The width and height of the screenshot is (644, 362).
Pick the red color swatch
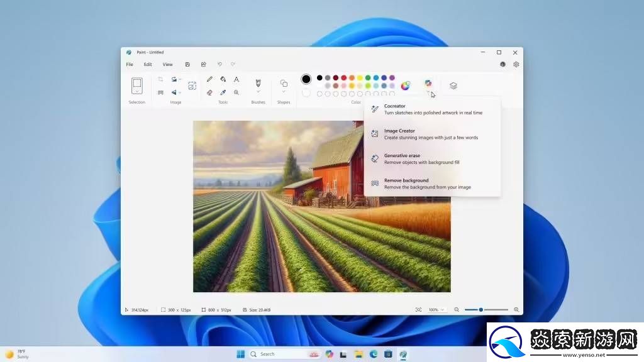click(x=343, y=78)
